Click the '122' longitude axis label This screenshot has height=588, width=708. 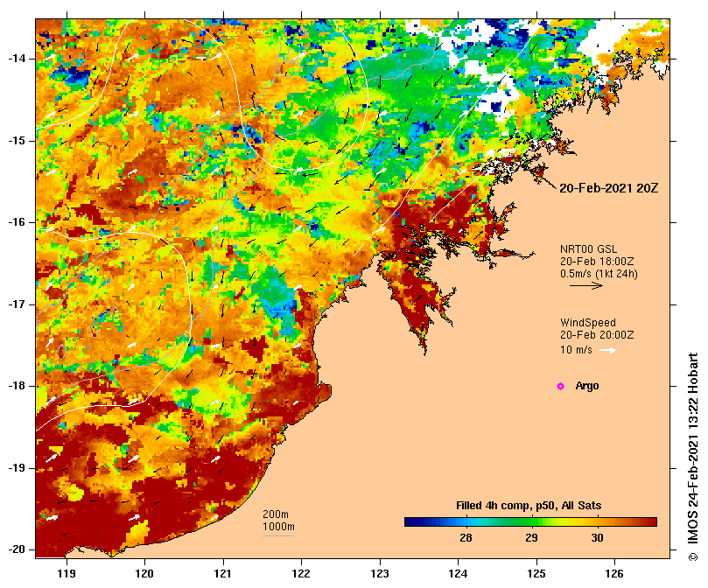(302, 574)
